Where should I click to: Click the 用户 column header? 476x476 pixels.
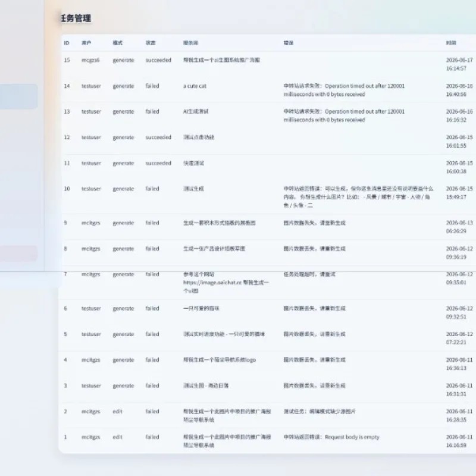click(x=86, y=43)
